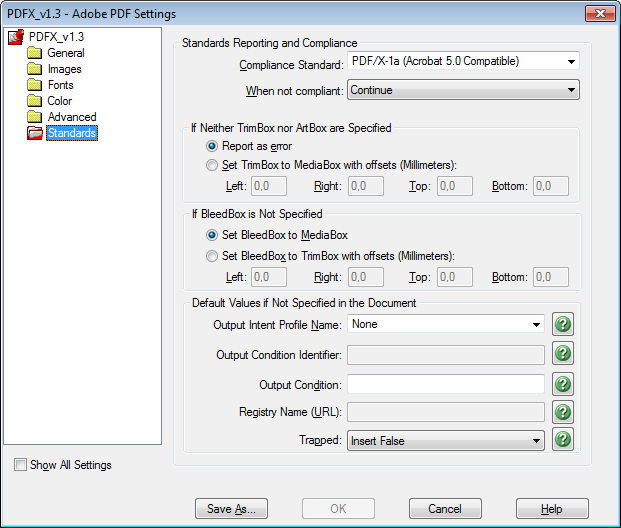Image resolution: width=621 pixels, height=528 pixels.
Task: Click the Color folder icon
Action: (x=34, y=101)
